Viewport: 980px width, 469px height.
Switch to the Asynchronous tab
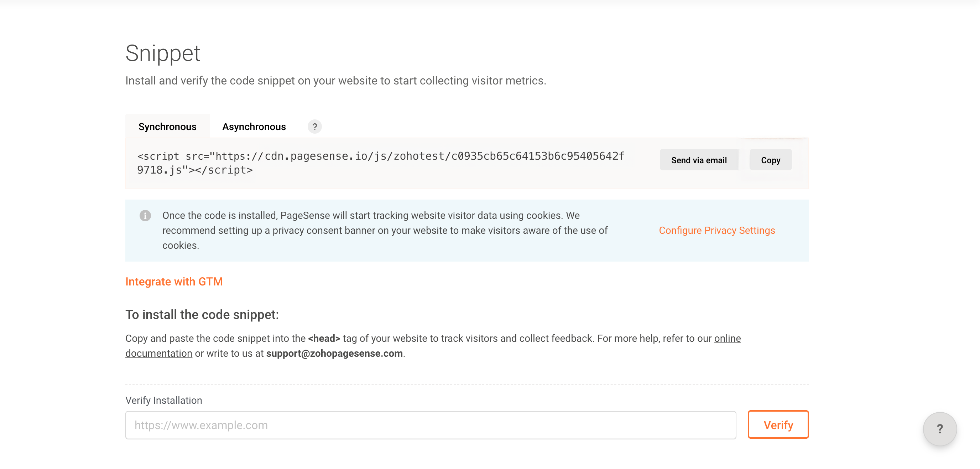click(x=254, y=127)
